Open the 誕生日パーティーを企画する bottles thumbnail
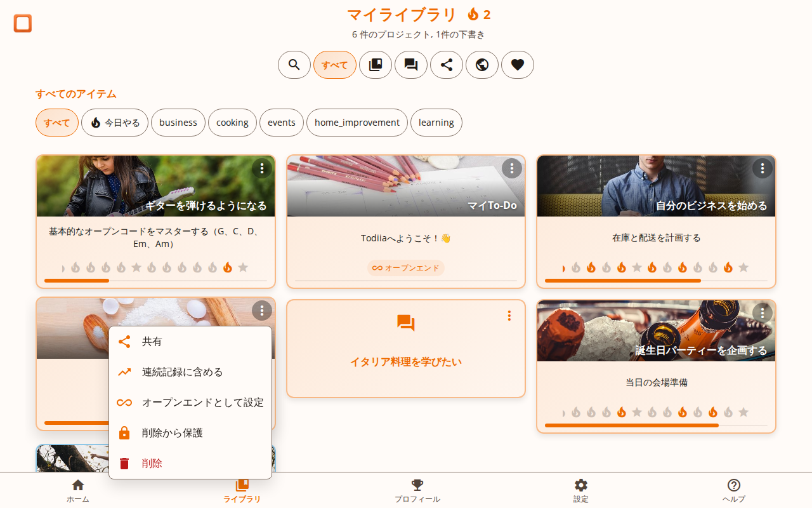This screenshot has width=812, height=508. 656,331
